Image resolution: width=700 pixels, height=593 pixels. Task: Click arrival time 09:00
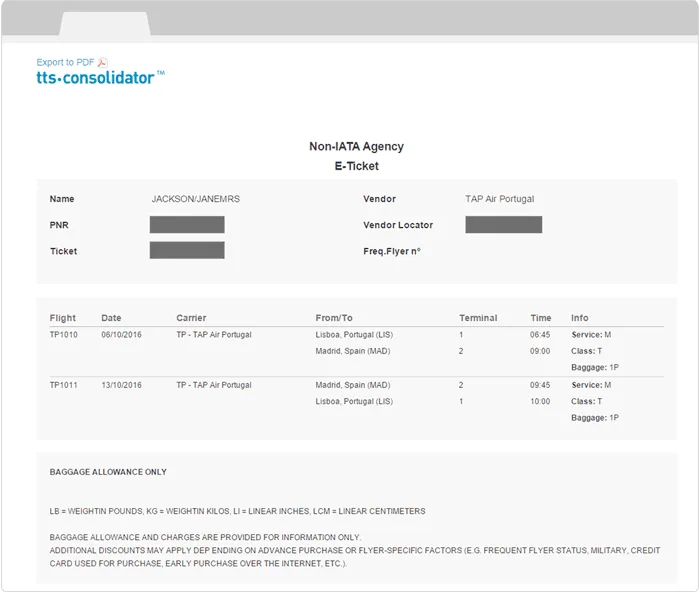coord(540,351)
